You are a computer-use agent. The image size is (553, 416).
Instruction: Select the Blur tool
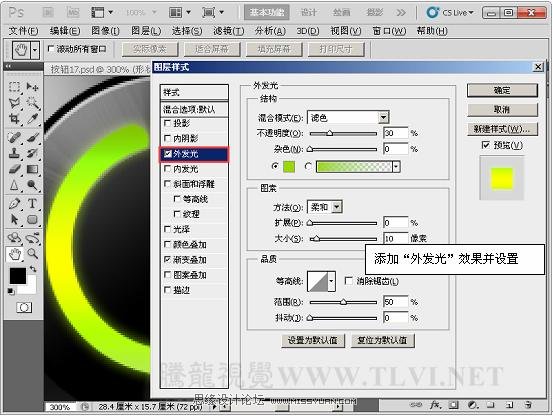pos(14,185)
